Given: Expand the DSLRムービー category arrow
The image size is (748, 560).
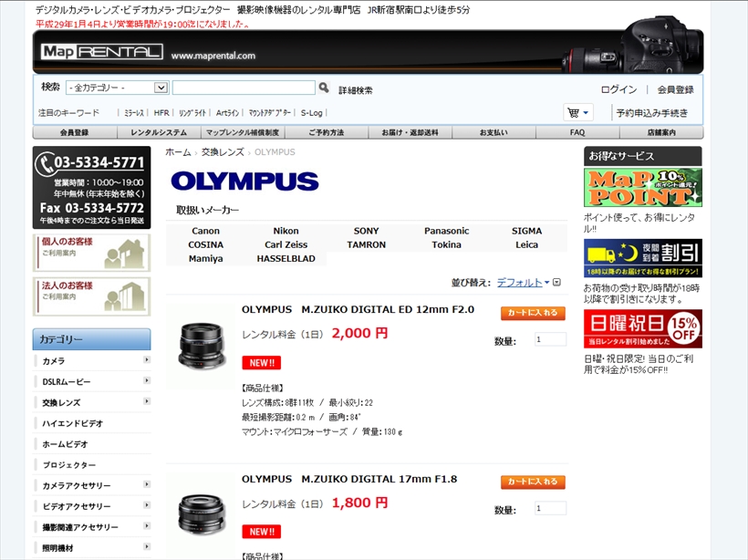Looking at the screenshot, I should click(x=147, y=380).
